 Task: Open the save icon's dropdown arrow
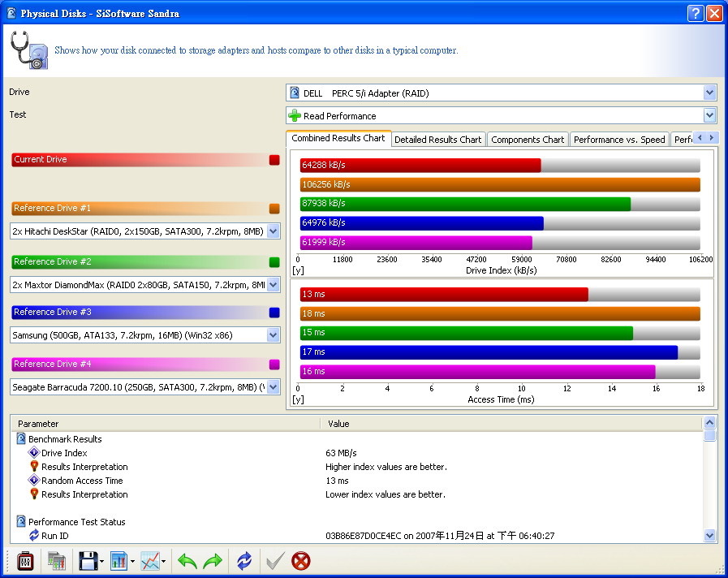(x=101, y=561)
